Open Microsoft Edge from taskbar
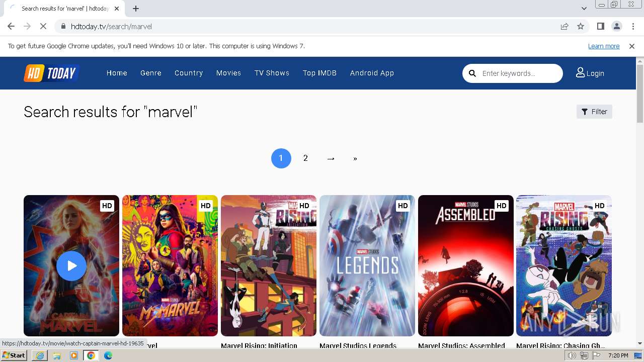 [x=108, y=355]
